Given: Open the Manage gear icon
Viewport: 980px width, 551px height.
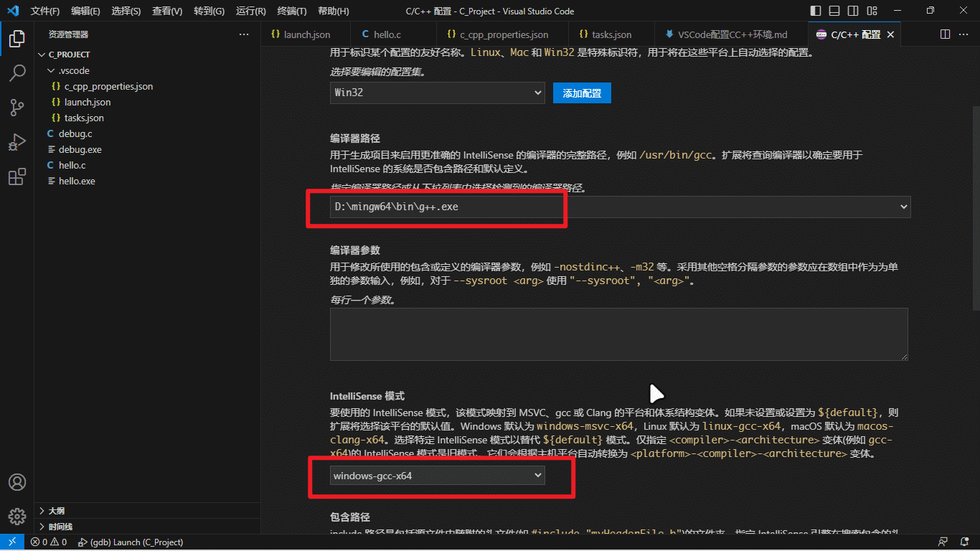Looking at the screenshot, I should pyautogui.click(x=17, y=516).
